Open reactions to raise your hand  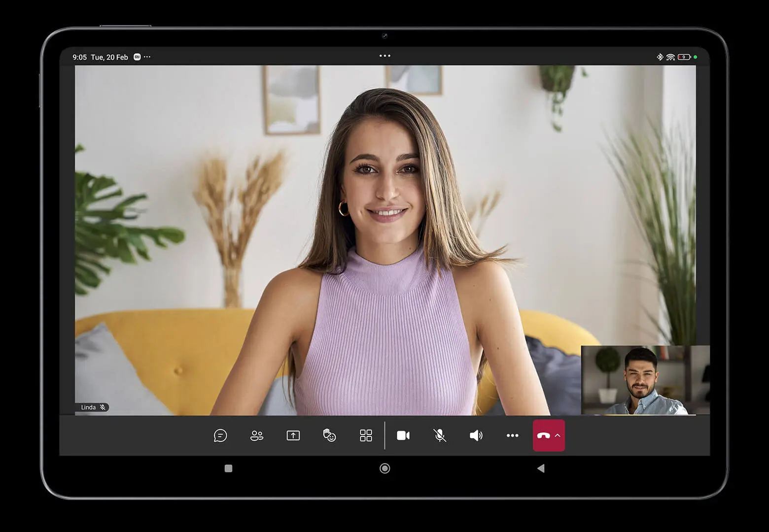pos(329,435)
